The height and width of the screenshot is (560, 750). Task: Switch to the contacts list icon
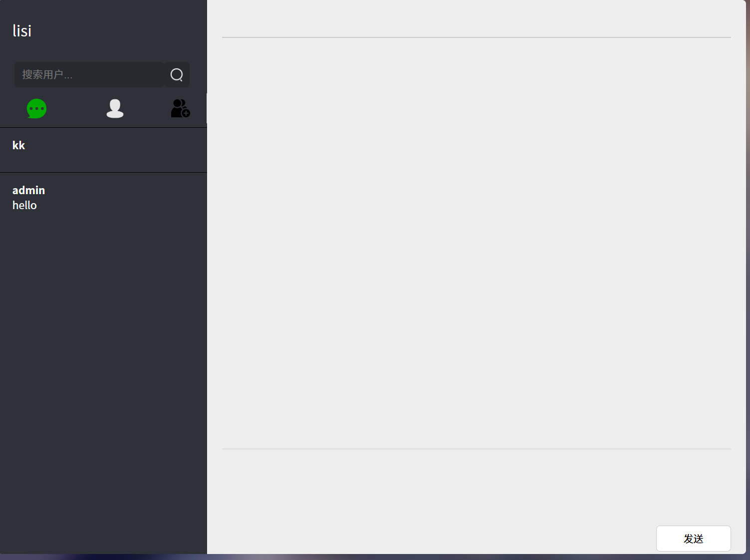coord(115,108)
